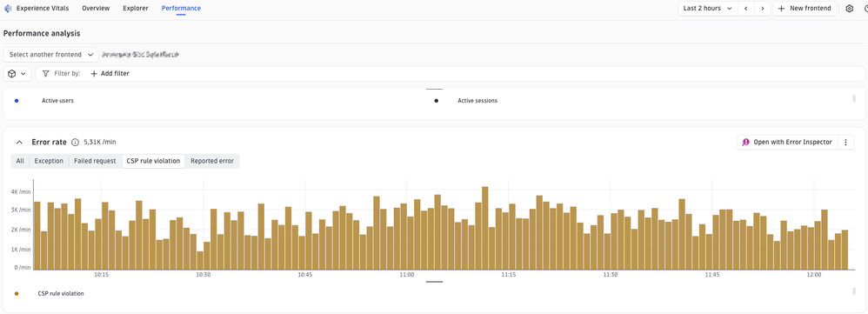868x314 pixels.
Task: Click the 10:45 time axis label
Action: coord(305,275)
